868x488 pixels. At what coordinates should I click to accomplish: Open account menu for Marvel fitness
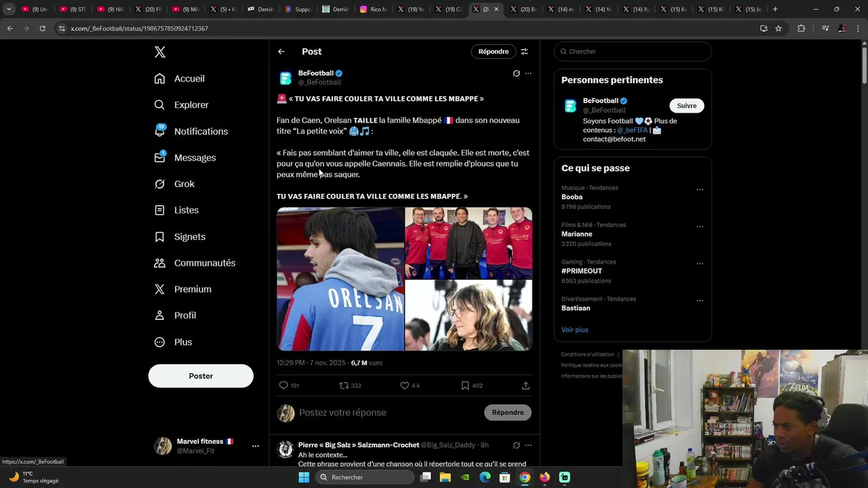pyautogui.click(x=255, y=446)
